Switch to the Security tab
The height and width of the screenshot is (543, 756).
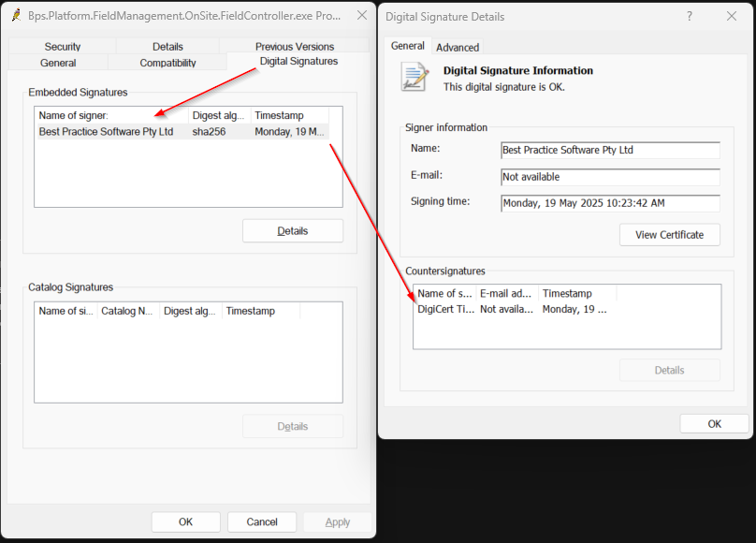pyautogui.click(x=62, y=46)
